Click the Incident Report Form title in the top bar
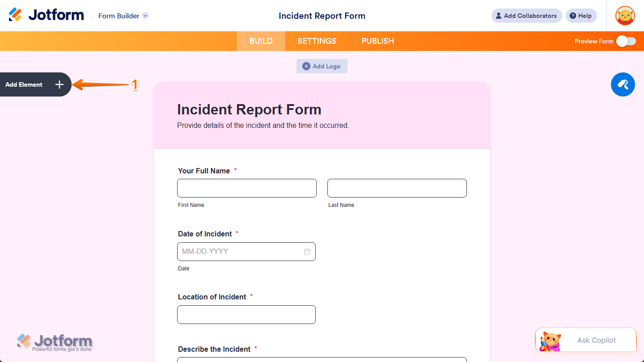The height and width of the screenshot is (362, 644). tap(322, 16)
